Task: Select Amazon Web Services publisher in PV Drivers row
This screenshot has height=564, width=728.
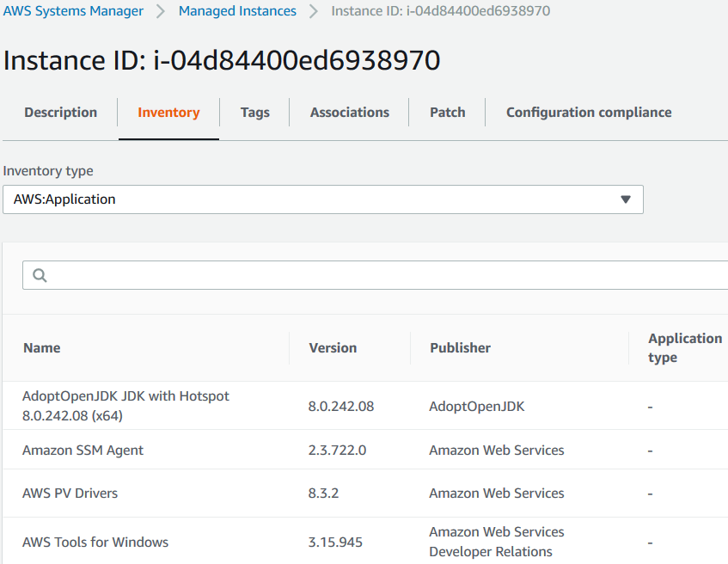Action: (497, 493)
